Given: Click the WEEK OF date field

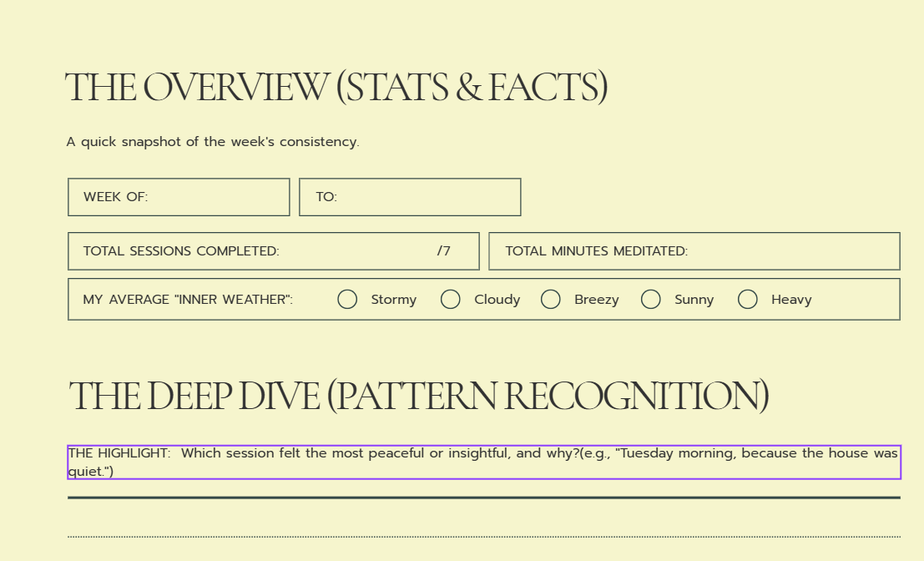Looking at the screenshot, I should click(179, 197).
